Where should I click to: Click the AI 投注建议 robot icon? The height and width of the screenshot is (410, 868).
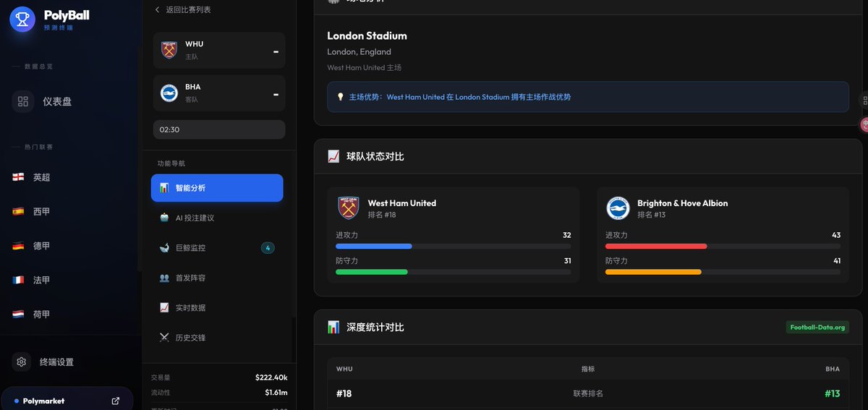pyautogui.click(x=164, y=218)
